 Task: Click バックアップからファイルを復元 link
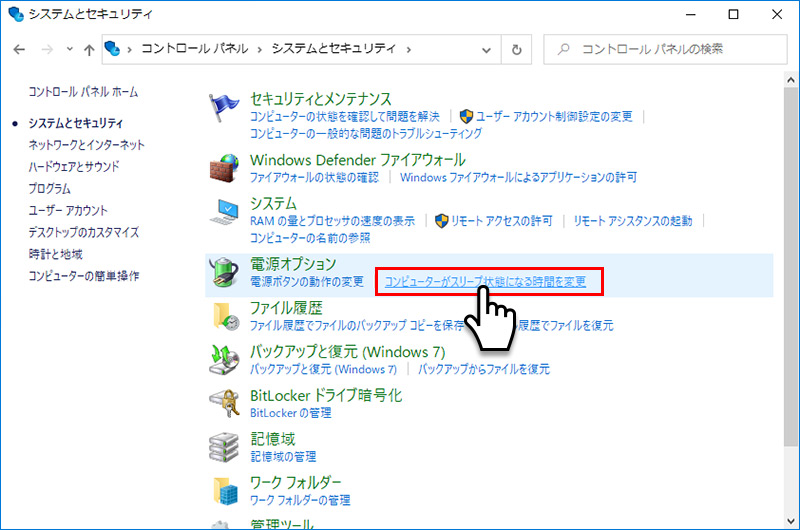[x=484, y=369]
